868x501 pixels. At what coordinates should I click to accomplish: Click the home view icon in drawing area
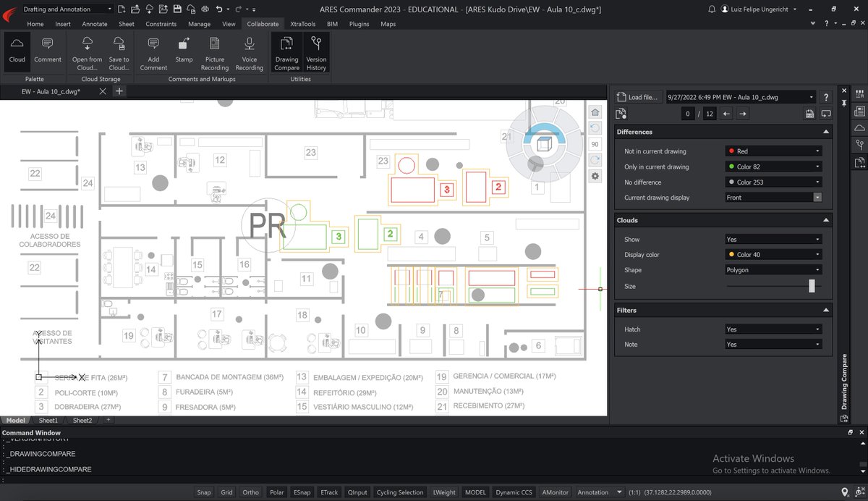click(x=595, y=112)
